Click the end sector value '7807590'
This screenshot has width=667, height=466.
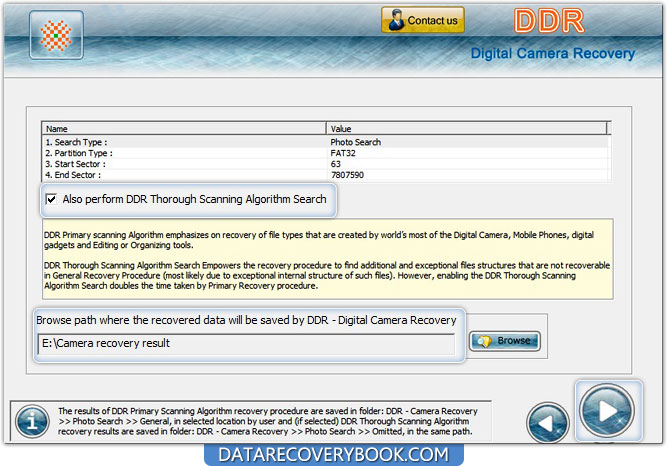[x=347, y=175]
